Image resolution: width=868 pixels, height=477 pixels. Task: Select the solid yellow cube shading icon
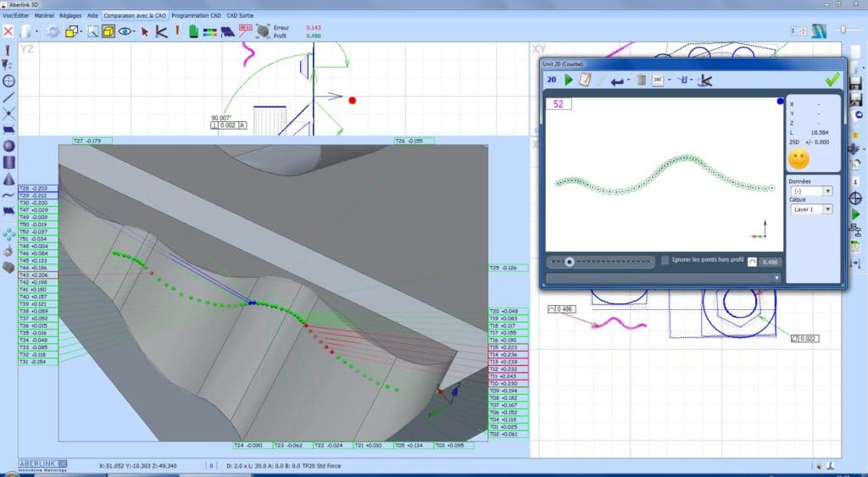pyautogui.click(x=108, y=31)
